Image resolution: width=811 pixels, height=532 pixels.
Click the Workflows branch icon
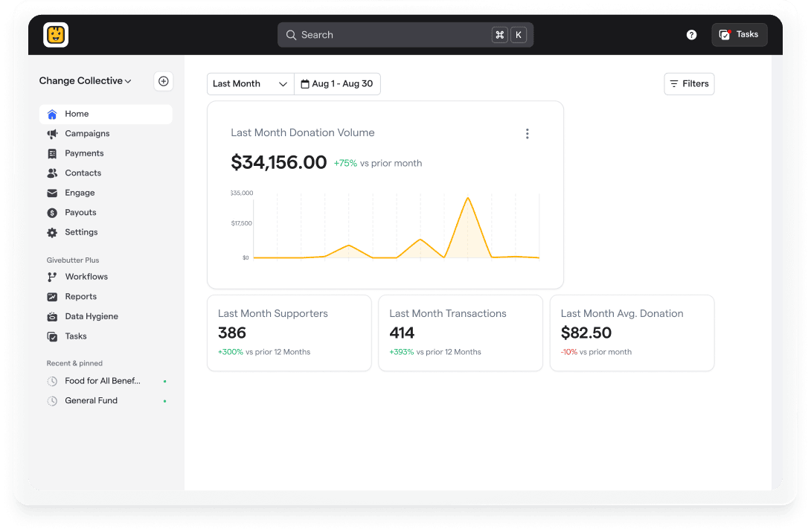tap(52, 277)
